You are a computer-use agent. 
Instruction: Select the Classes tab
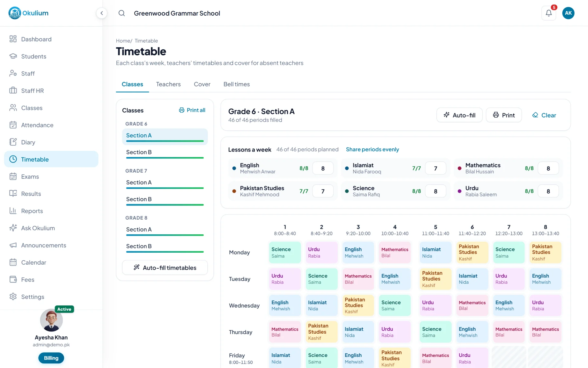pyautogui.click(x=132, y=84)
